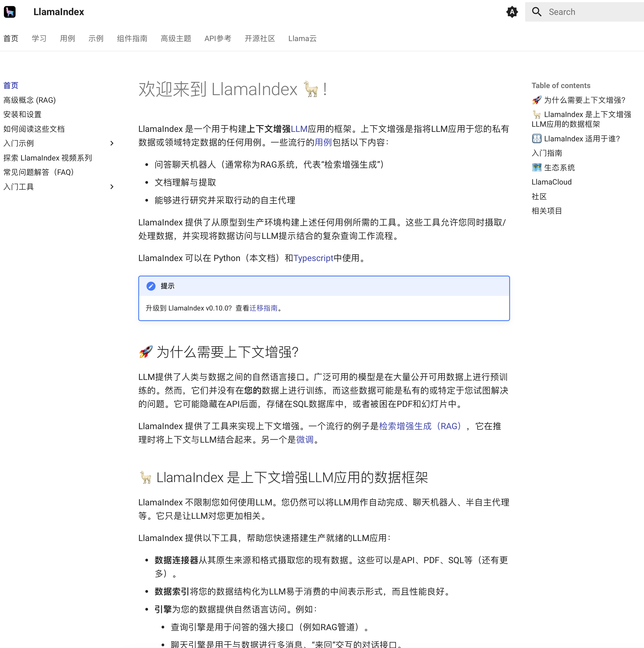The height and width of the screenshot is (648, 644).
Task: Expand the 入门工具 sidebar section
Action: (112, 187)
